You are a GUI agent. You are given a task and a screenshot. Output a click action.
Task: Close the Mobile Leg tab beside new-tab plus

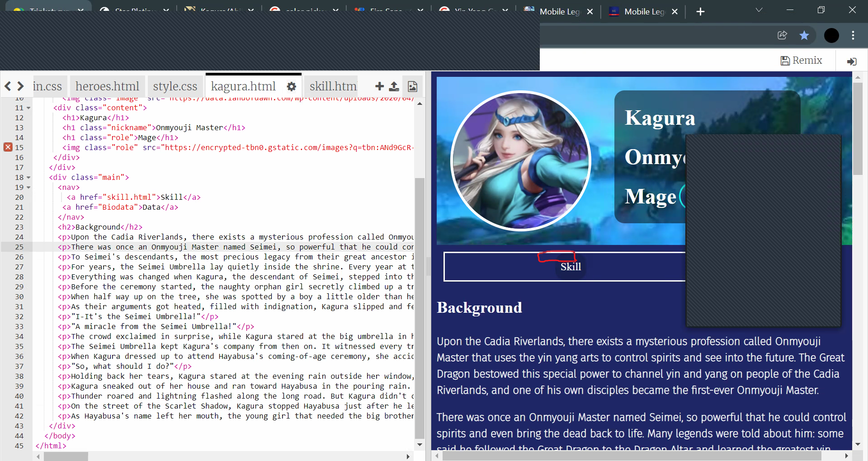point(675,12)
